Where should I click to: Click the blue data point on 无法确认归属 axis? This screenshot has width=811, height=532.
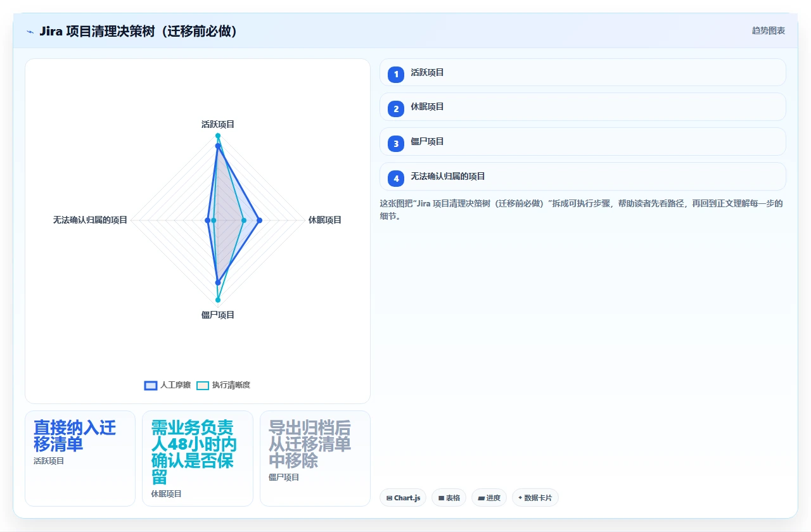click(x=208, y=220)
